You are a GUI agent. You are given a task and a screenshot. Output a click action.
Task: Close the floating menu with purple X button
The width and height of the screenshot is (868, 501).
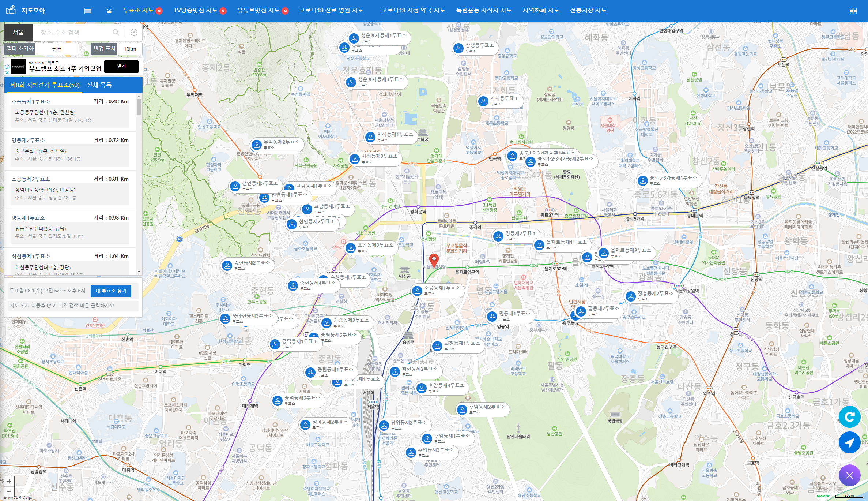[849, 475]
